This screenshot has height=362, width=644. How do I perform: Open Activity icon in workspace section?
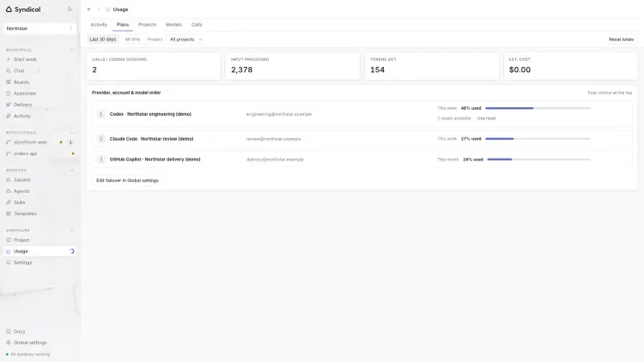click(x=9, y=116)
